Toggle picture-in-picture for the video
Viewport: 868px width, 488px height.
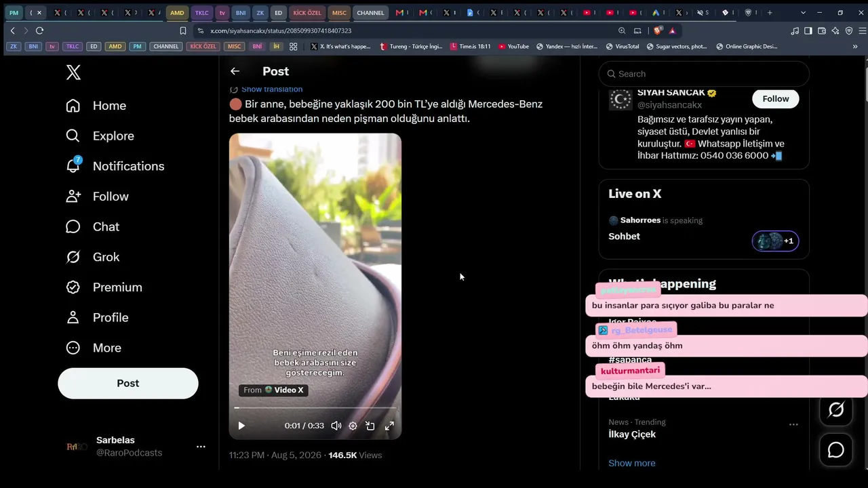click(x=370, y=426)
